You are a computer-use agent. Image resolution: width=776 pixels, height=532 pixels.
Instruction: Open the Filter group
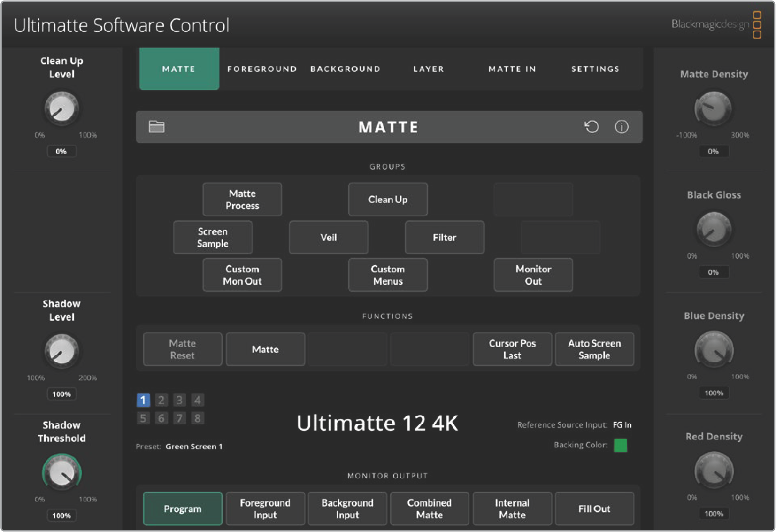click(445, 237)
